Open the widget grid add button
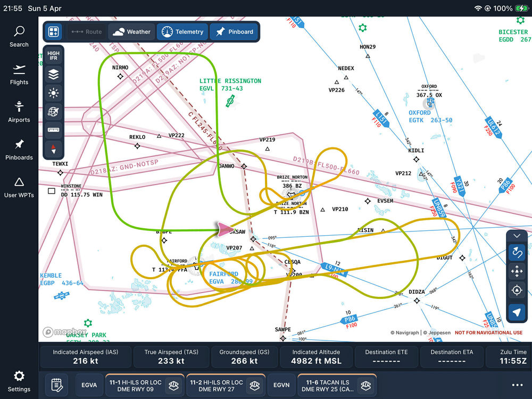 pyautogui.click(x=53, y=32)
